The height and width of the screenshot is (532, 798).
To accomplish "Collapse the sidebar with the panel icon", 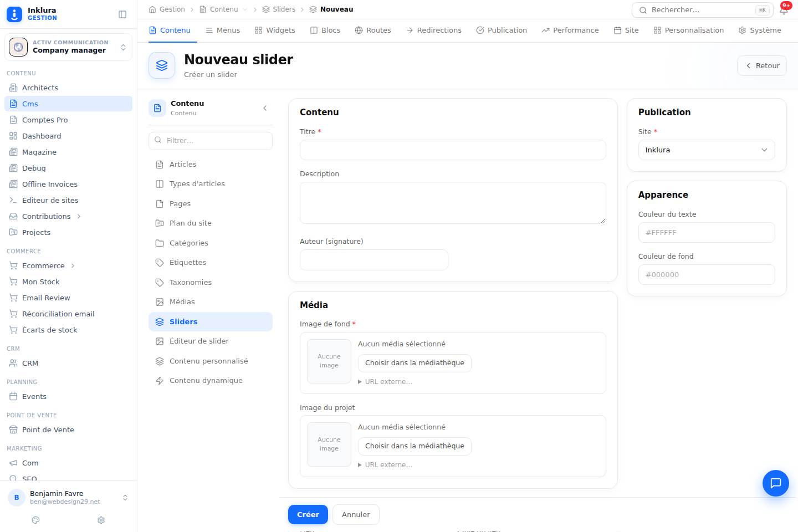I will (x=122, y=14).
